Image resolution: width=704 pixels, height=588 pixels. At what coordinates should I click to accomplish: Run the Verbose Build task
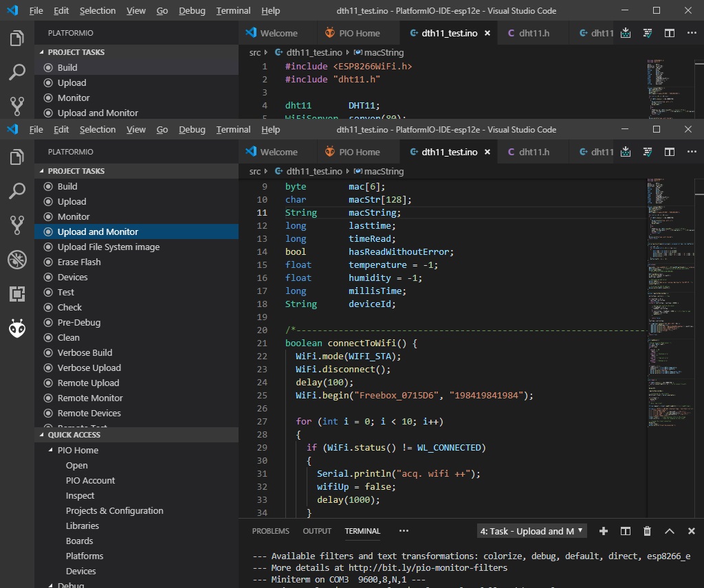click(137, 352)
